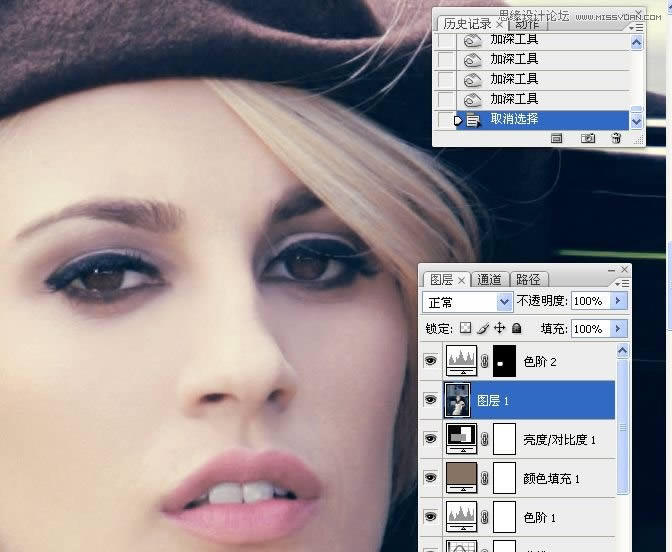
Task: Enable lock position move icon
Action: tap(499, 328)
